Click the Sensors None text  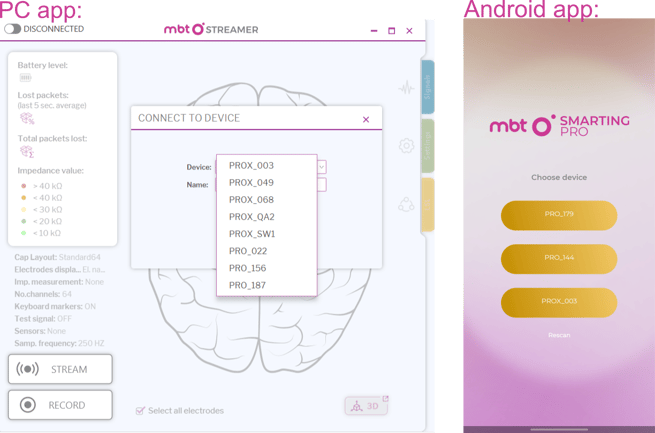point(40,331)
